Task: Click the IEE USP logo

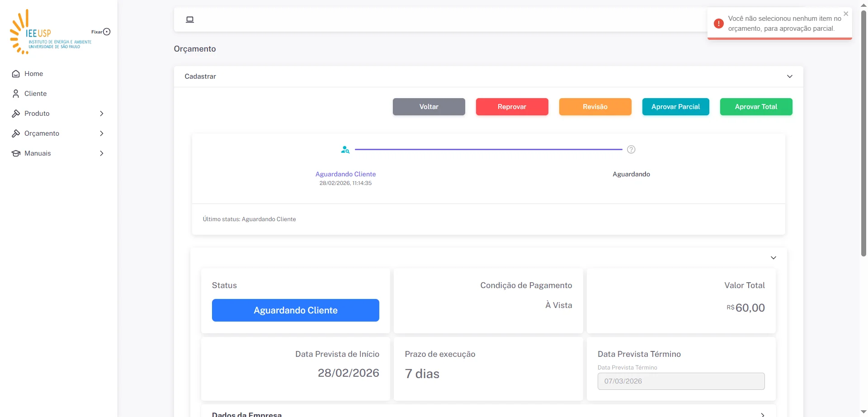Action: tap(50, 32)
